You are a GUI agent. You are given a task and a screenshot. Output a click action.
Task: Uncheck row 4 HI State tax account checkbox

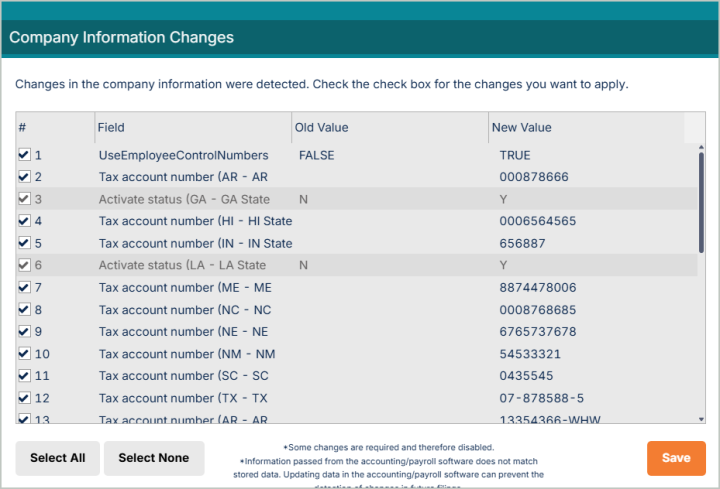pyautogui.click(x=24, y=221)
